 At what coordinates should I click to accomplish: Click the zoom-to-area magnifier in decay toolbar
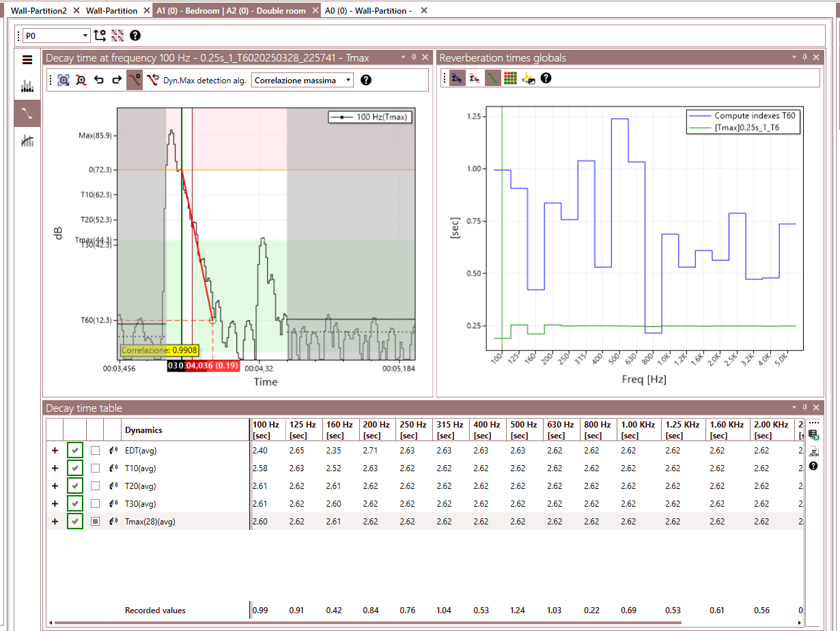tap(64, 80)
